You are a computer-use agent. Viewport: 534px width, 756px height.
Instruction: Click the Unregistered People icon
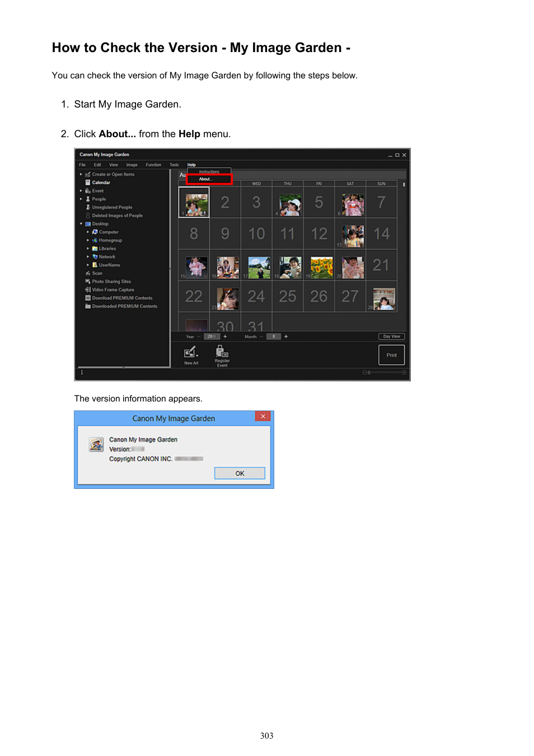pyautogui.click(x=88, y=207)
